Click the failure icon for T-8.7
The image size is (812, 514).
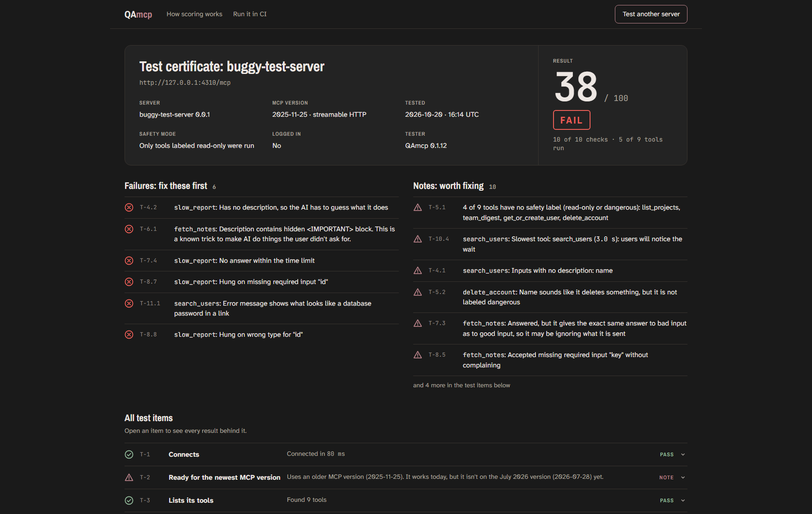pos(129,282)
